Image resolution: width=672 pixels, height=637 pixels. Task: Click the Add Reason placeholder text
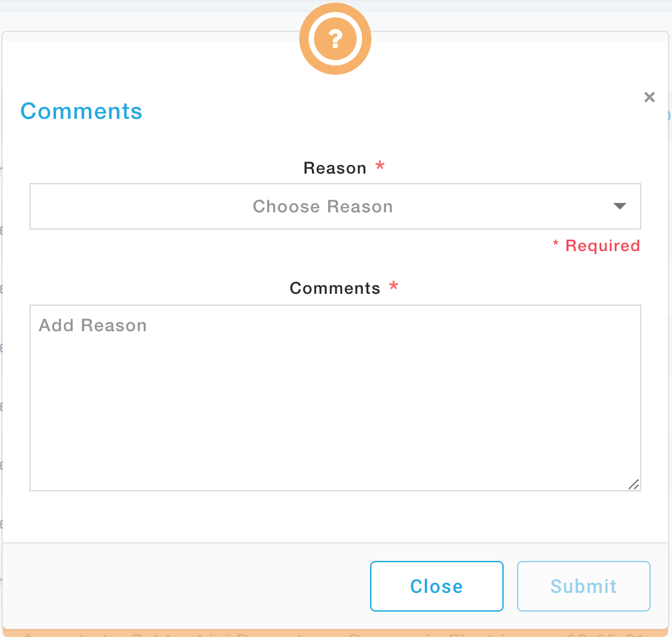coord(93,326)
